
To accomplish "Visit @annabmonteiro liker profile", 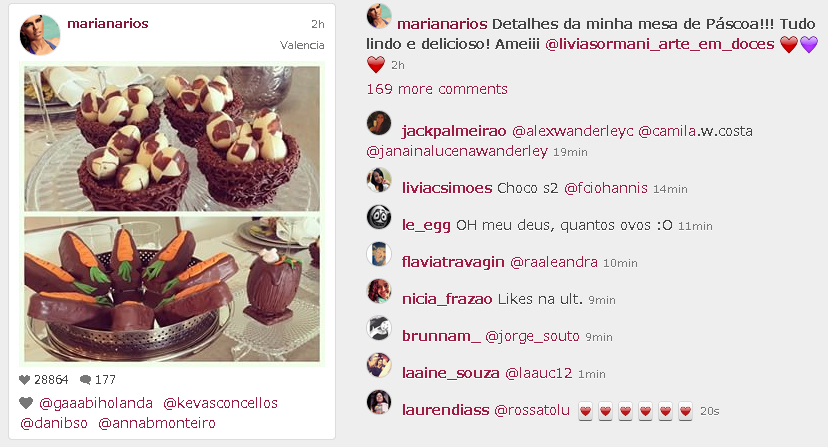I will coord(157,423).
